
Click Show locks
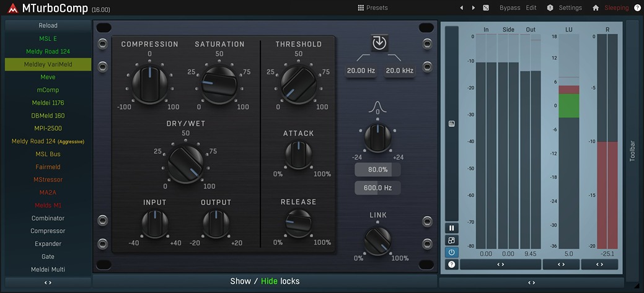(240, 281)
